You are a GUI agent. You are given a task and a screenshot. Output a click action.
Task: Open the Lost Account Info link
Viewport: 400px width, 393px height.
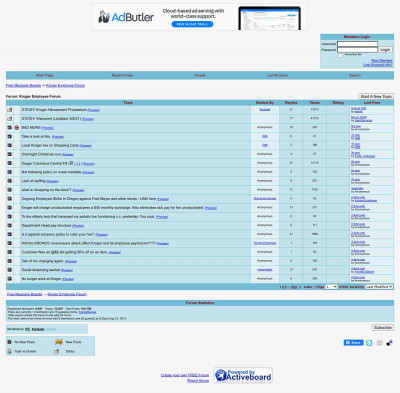[x=378, y=65]
